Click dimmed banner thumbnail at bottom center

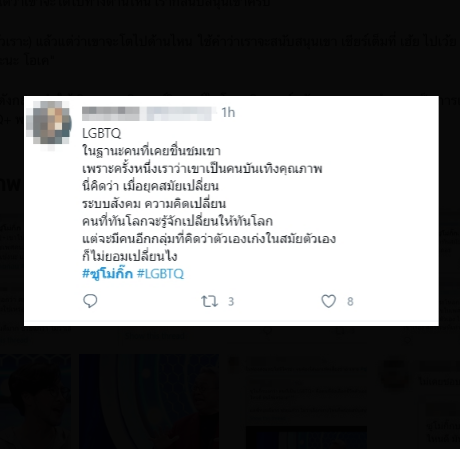coord(306,437)
